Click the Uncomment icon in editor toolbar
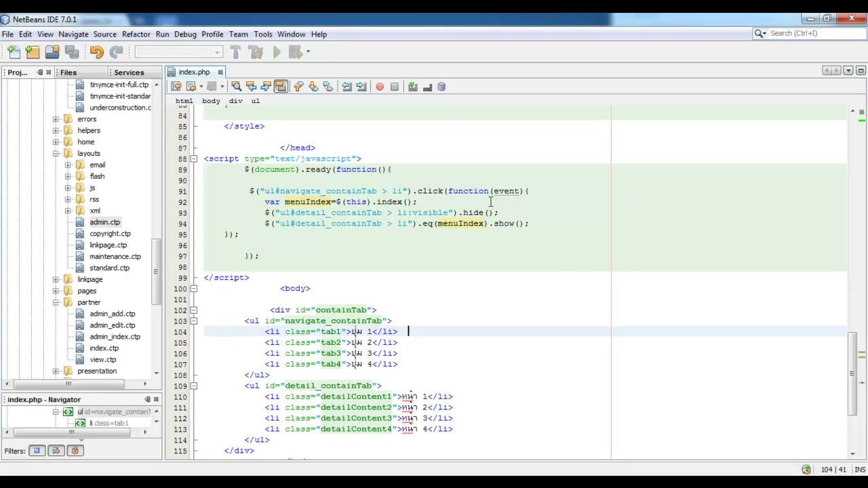This screenshot has height=488, width=868. [x=427, y=87]
